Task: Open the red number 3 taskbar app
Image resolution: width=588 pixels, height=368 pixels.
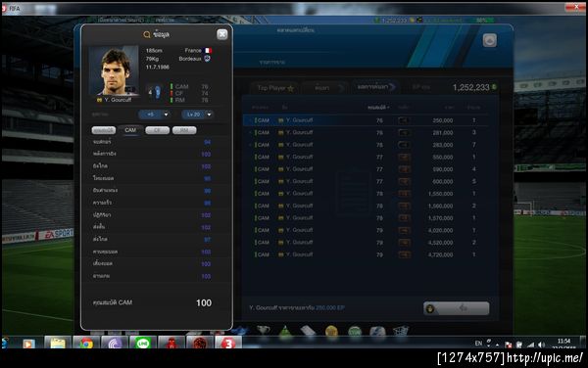Action: click(x=228, y=343)
